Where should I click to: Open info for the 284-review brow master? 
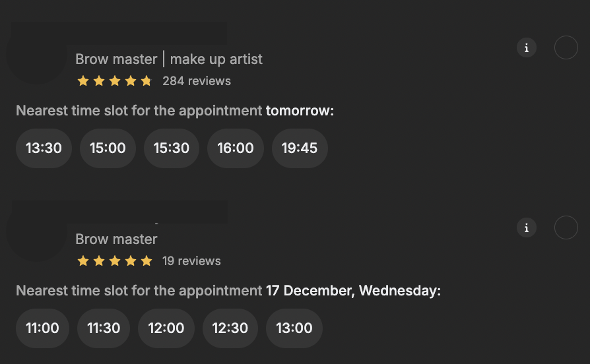(x=526, y=47)
